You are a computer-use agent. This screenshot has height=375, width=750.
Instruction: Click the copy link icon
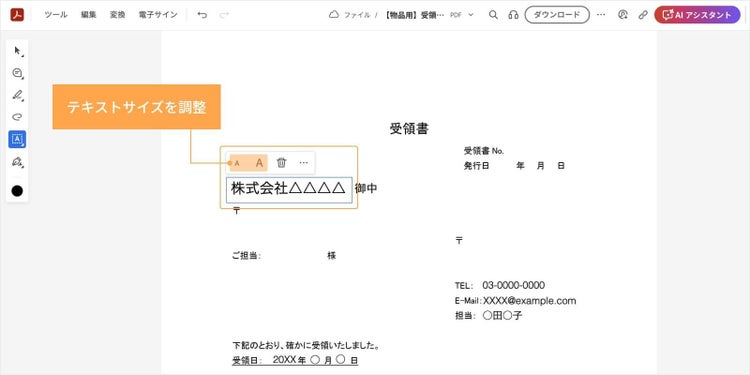pos(643,15)
